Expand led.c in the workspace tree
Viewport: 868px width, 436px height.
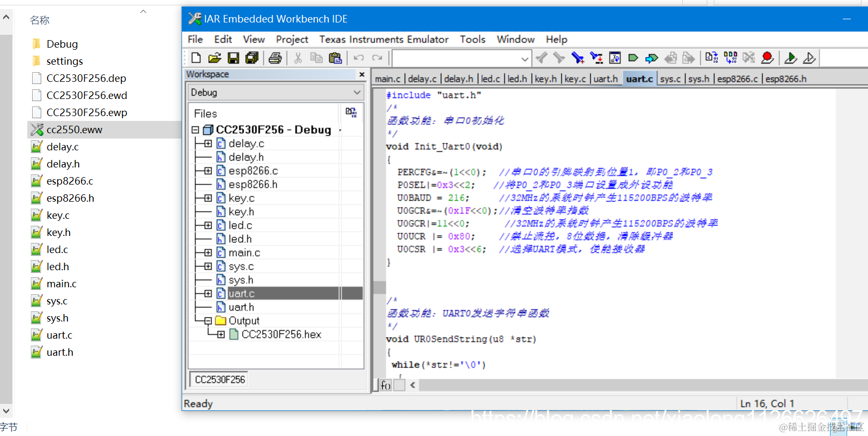point(208,225)
